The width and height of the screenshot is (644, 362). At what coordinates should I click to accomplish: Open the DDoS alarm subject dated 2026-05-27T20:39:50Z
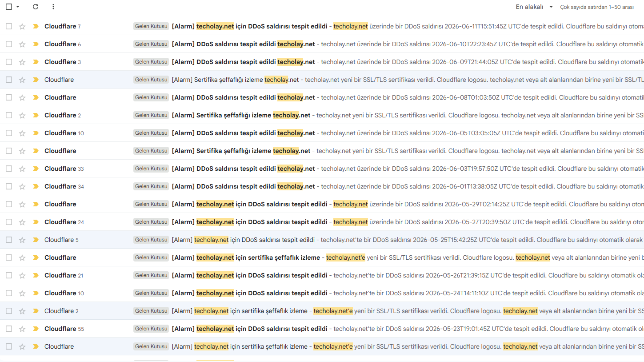(x=250, y=222)
